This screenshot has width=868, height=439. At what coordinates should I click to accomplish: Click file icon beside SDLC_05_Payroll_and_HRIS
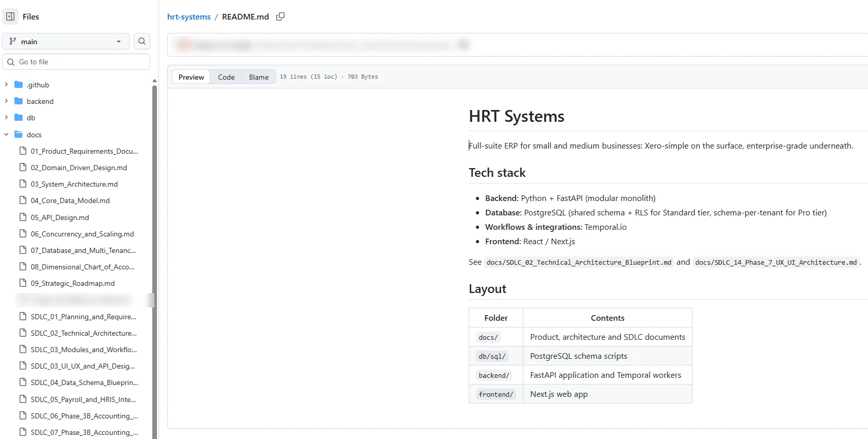point(23,399)
